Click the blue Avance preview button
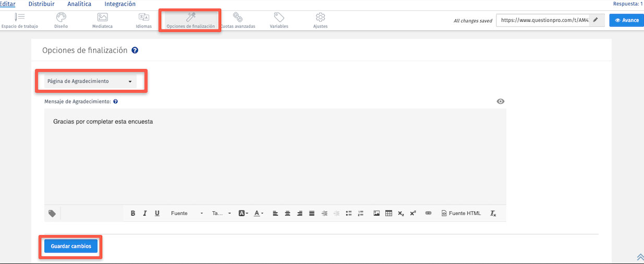The width and height of the screenshot is (644, 264). [x=626, y=20]
